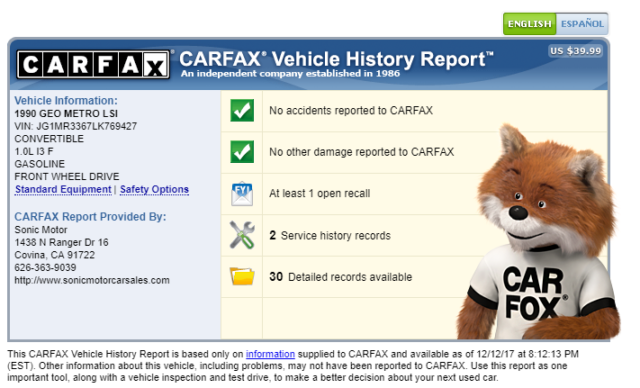Click the CAR FOX mascot image

point(539,233)
